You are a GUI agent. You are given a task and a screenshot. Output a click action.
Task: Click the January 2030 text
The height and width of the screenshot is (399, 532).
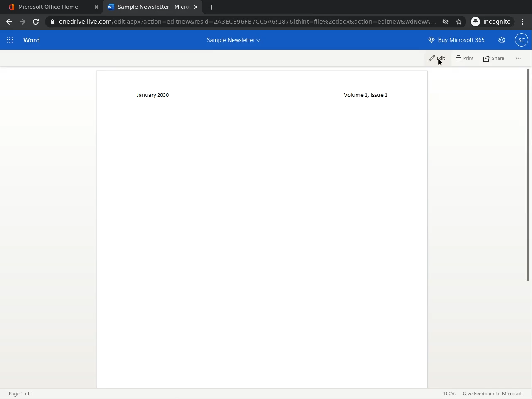pyautogui.click(x=153, y=95)
